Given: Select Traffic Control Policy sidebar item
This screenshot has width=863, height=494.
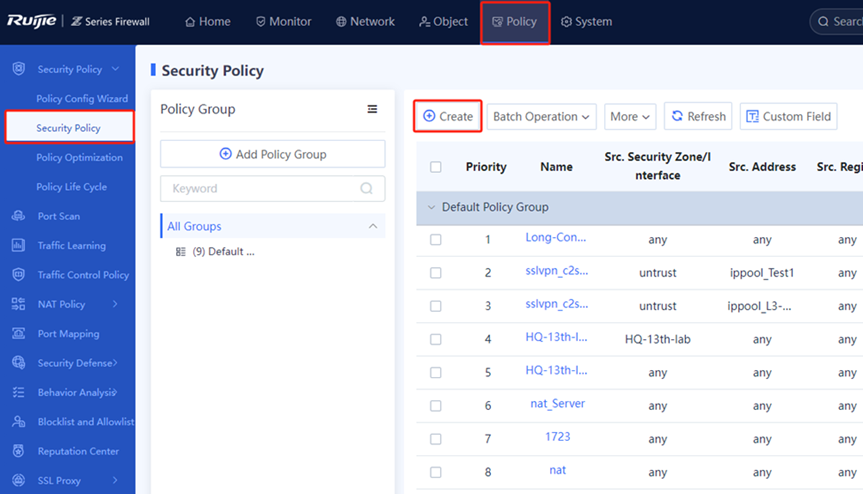Looking at the screenshot, I should (83, 275).
